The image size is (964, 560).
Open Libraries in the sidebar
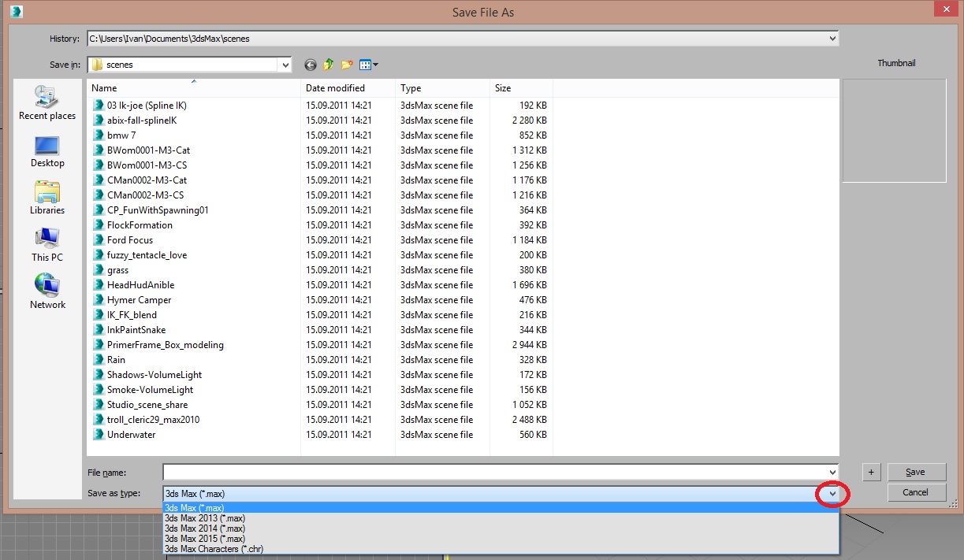[x=47, y=198]
